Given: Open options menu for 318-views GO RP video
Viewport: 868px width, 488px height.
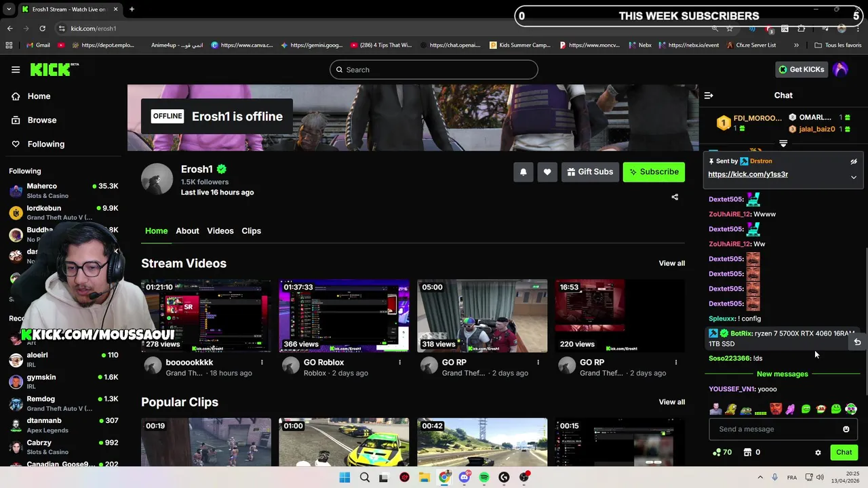Looking at the screenshot, I should 538,363.
